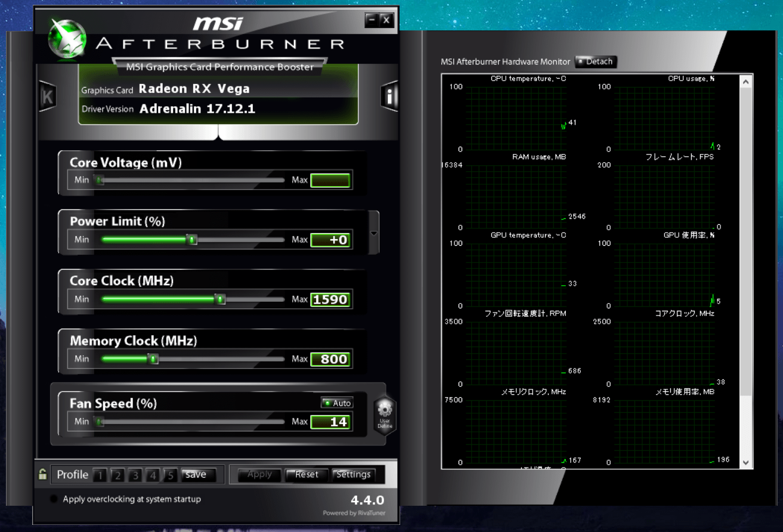
Task: Click the 686 fan RPM value
Action: tap(575, 371)
